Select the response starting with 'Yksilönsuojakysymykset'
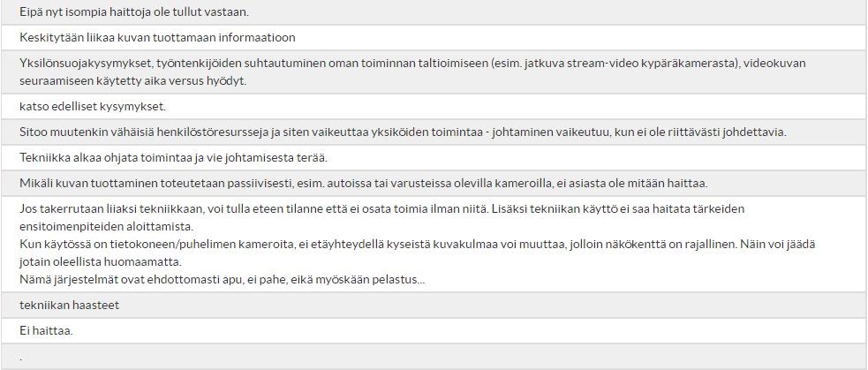The height and width of the screenshot is (370, 868). coord(434,72)
